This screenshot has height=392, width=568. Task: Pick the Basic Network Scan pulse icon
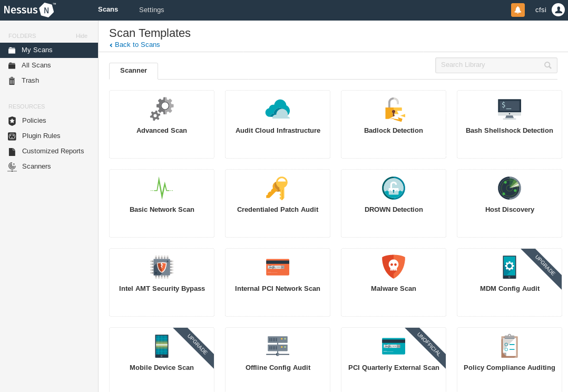pos(162,188)
